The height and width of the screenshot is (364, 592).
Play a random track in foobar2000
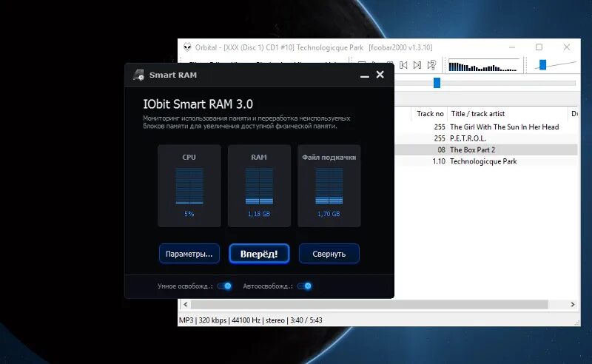click(x=431, y=65)
